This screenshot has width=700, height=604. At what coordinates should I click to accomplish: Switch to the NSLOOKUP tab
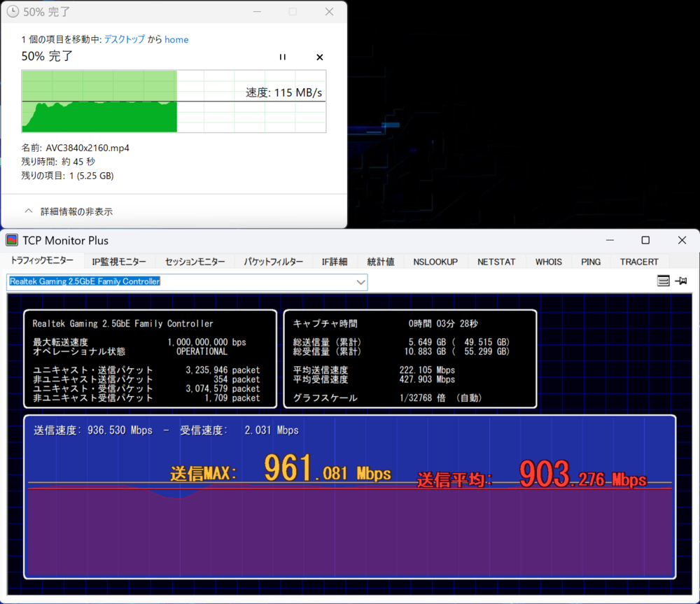tap(435, 262)
